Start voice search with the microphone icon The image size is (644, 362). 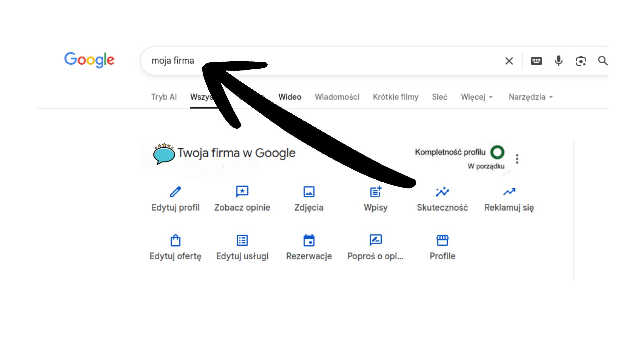[559, 61]
